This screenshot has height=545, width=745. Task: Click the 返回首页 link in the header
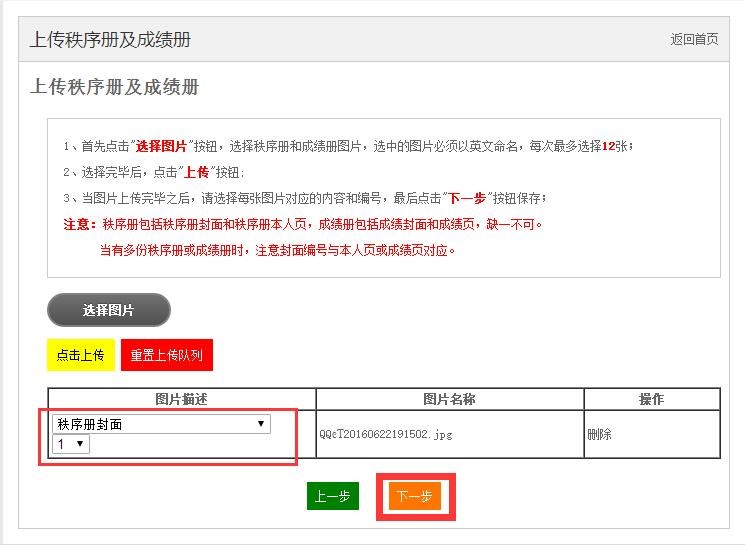click(x=694, y=40)
